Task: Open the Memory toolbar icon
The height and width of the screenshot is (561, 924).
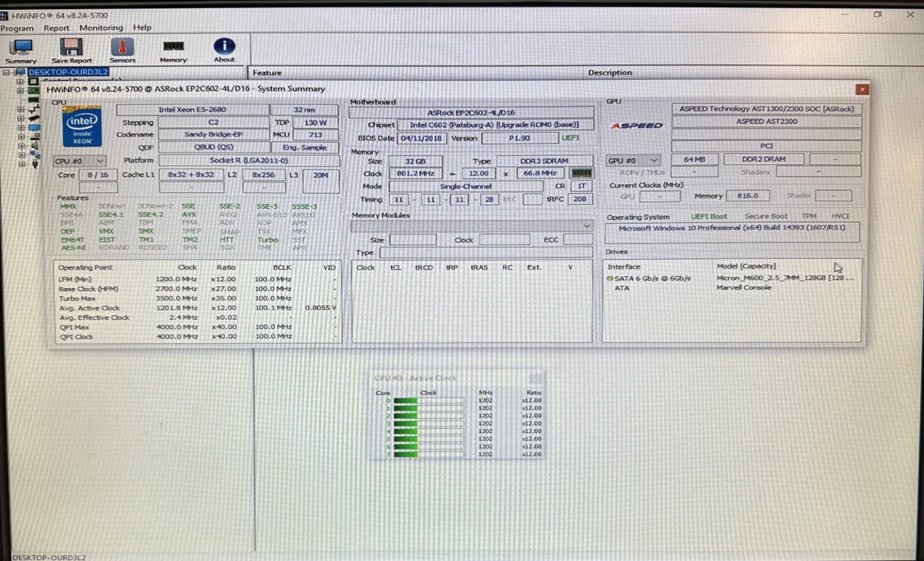Action: pos(173,46)
